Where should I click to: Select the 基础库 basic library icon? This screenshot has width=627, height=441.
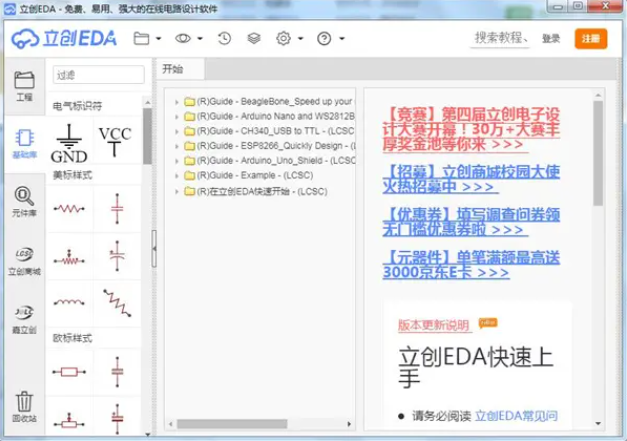coord(24,144)
